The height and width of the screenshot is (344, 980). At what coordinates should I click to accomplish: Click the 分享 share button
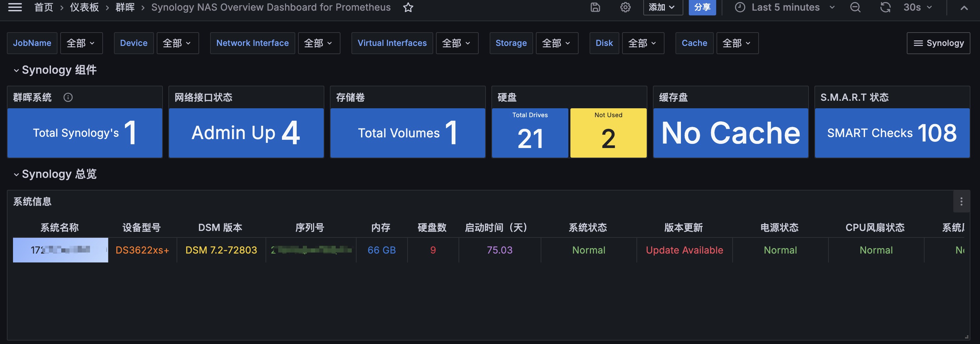coord(702,7)
